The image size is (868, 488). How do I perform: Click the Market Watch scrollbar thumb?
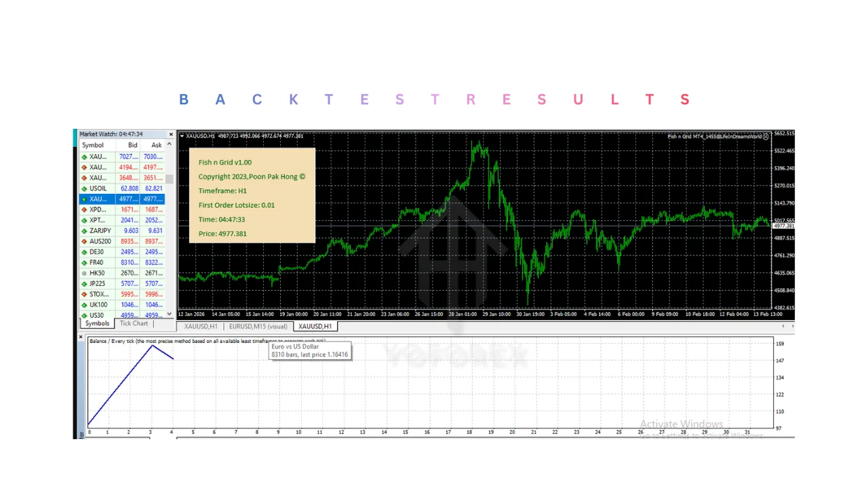[x=170, y=179]
